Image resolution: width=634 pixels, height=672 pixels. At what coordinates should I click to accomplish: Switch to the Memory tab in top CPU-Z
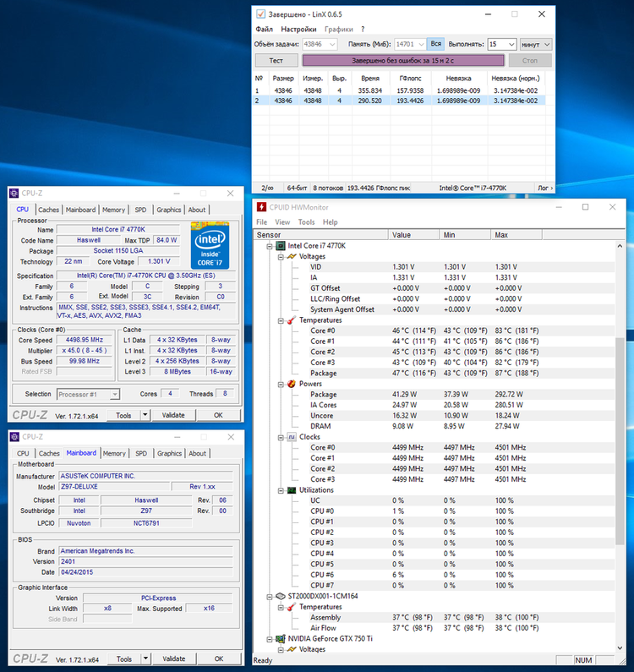113,210
